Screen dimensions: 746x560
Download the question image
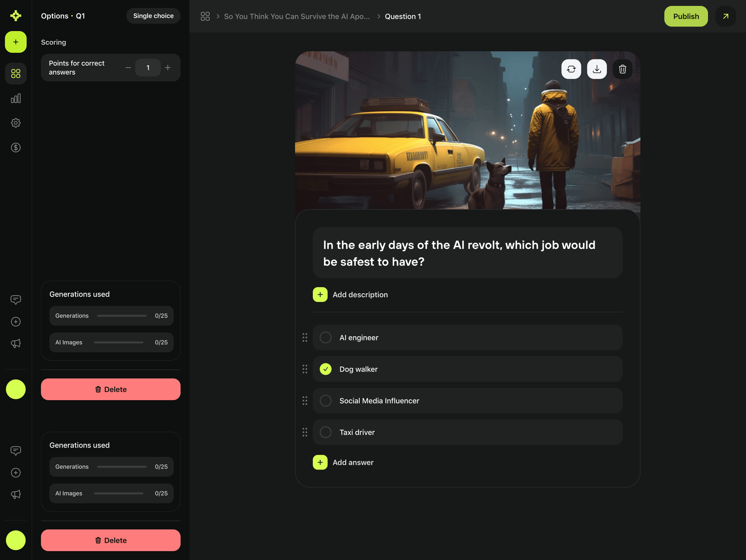(597, 69)
